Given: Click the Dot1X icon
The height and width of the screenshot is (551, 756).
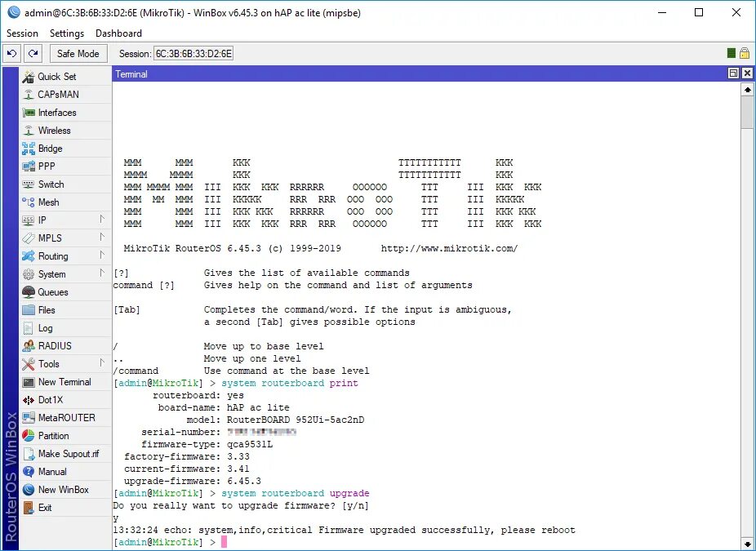Looking at the screenshot, I should pos(29,400).
